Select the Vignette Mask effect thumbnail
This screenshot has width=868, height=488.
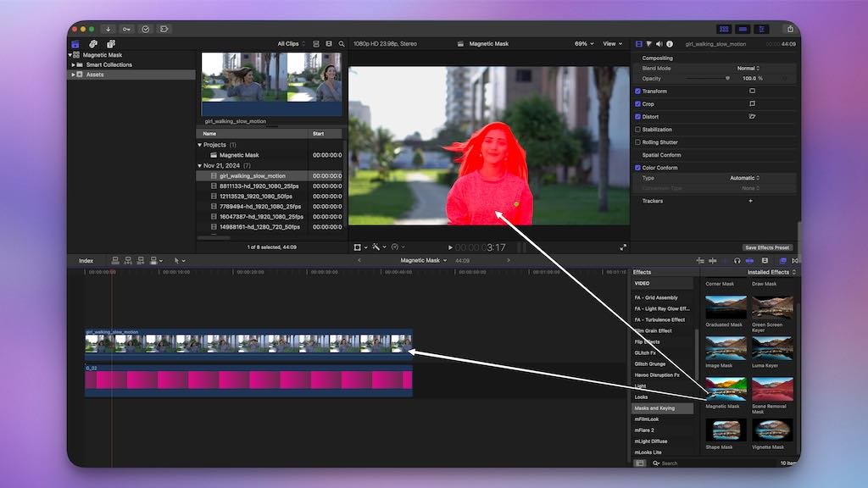[x=772, y=430]
